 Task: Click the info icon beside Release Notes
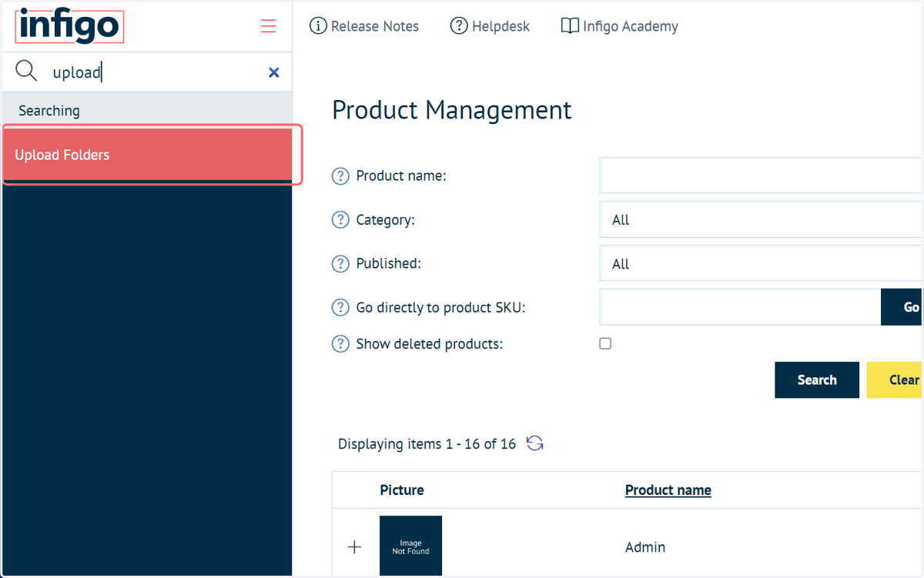318,26
